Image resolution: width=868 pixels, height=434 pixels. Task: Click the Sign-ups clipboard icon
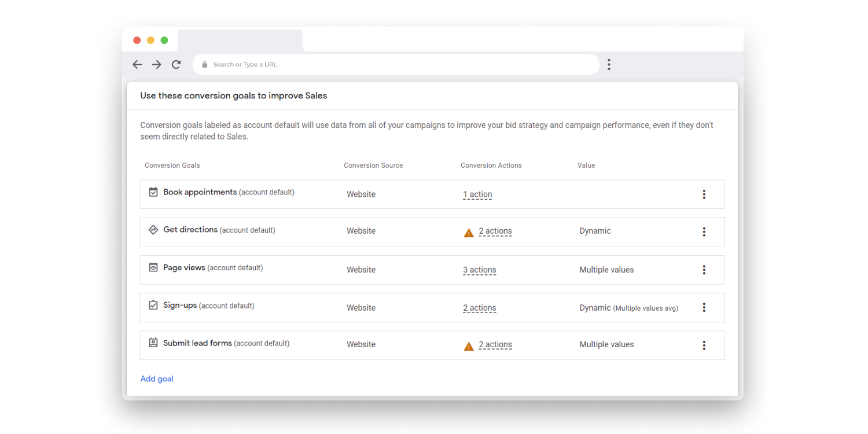(153, 305)
